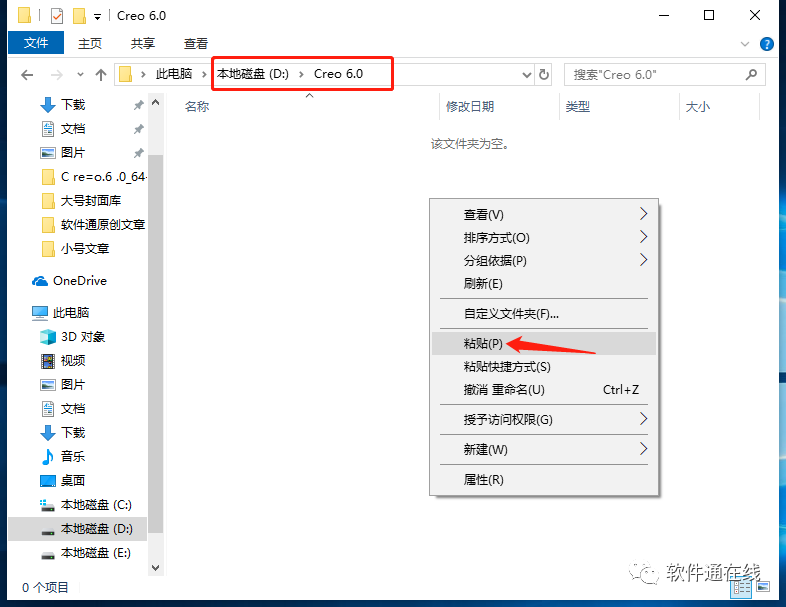Click the New Folder quick access icon

point(79,16)
